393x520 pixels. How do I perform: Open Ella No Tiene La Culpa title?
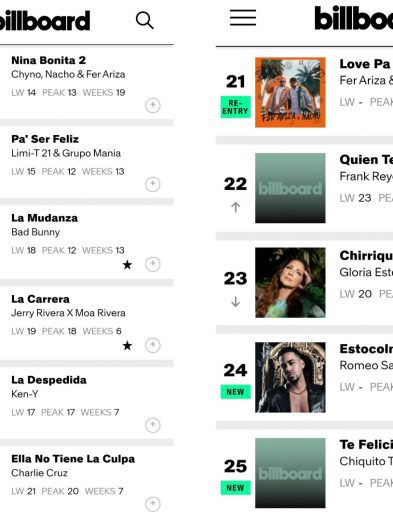(x=73, y=459)
